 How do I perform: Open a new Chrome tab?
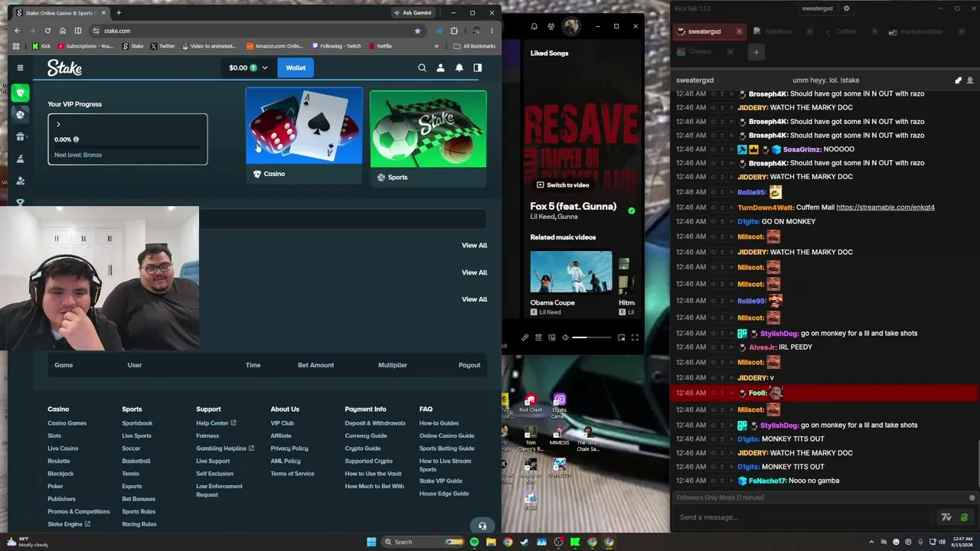click(x=119, y=12)
